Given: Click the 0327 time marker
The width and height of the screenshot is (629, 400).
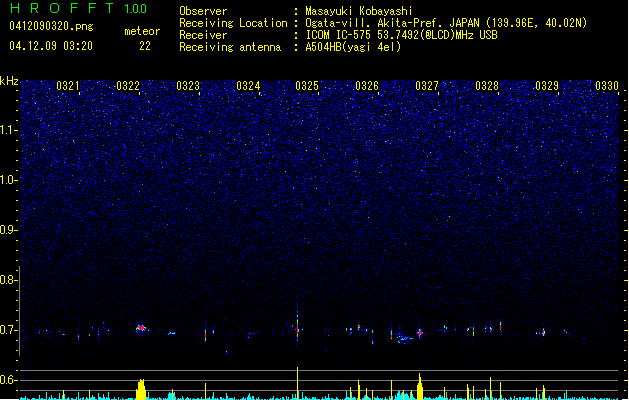Looking at the screenshot, I should [427, 86].
